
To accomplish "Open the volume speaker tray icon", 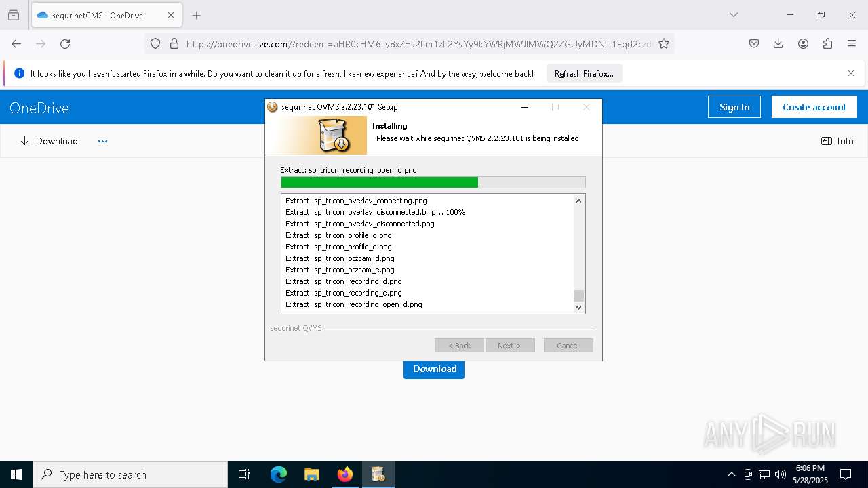I will pyautogui.click(x=781, y=474).
